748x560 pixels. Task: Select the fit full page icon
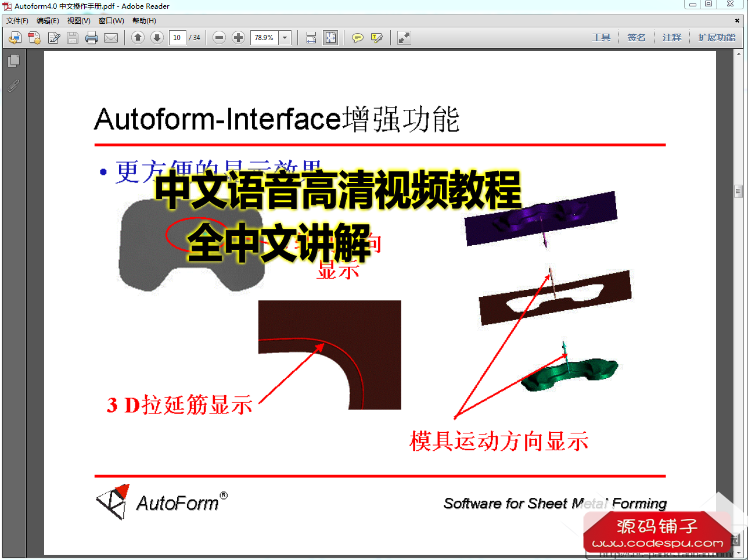tap(330, 38)
